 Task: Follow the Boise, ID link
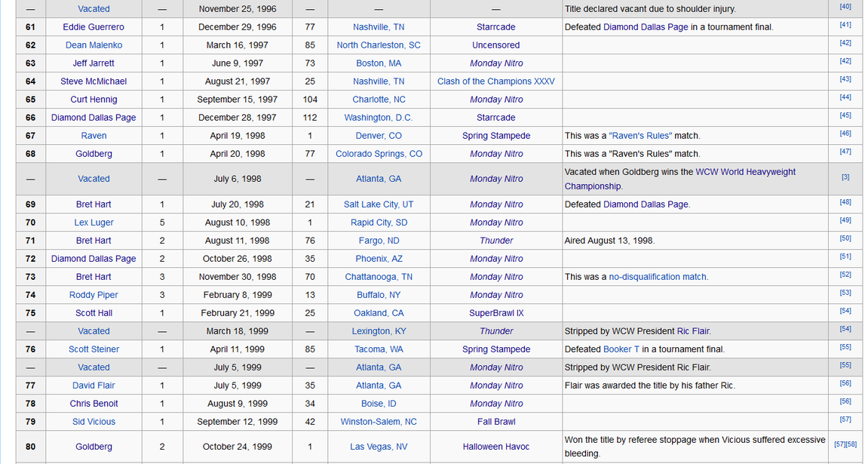379,404
